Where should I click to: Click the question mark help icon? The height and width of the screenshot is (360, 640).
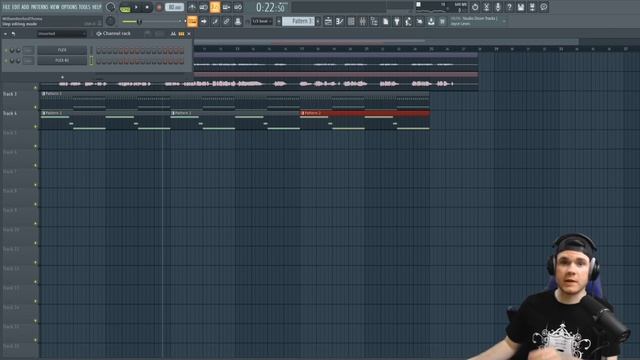click(x=509, y=7)
